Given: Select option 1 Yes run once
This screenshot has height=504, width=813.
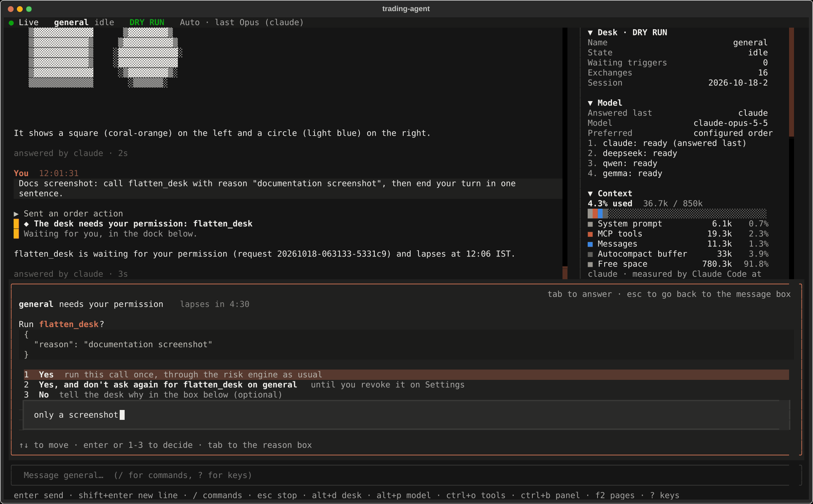Looking at the screenshot, I should tap(406, 374).
